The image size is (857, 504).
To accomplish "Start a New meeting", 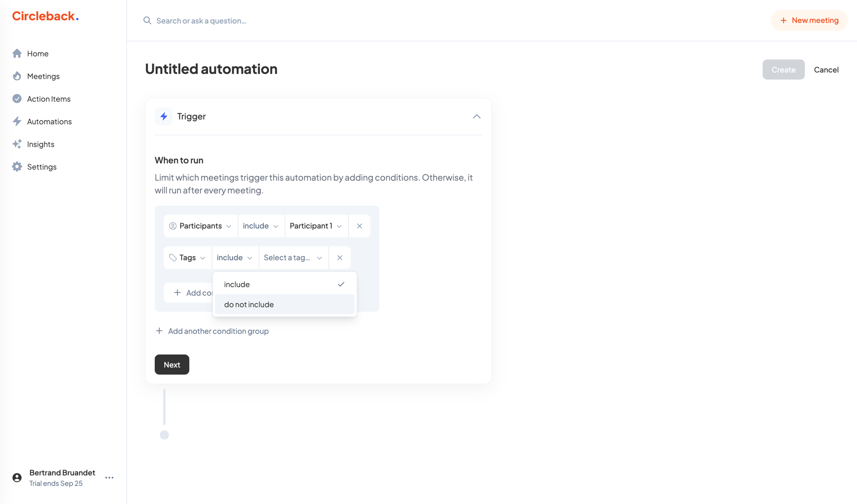I will (x=809, y=20).
